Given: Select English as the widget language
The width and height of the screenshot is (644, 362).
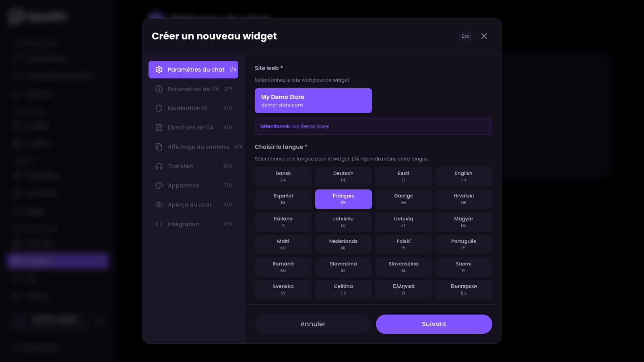Looking at the screenshot, I should pyautogui.click(x=464, y=177).
